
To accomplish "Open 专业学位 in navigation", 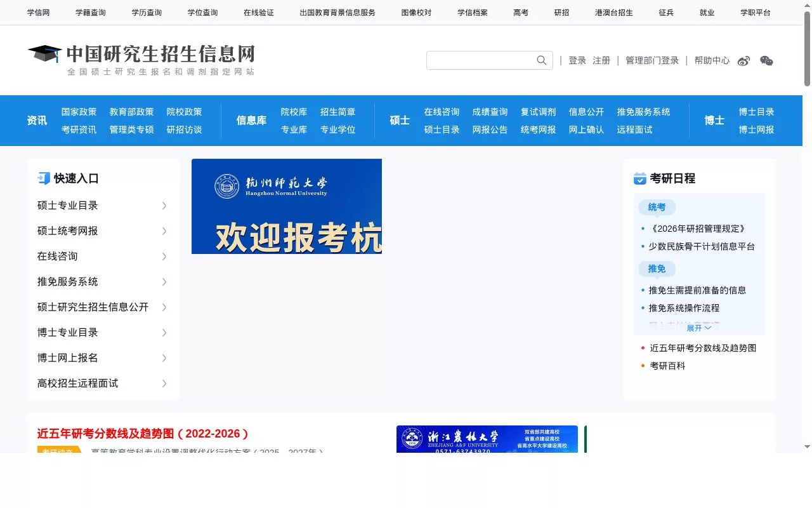I will coord(338,130).
